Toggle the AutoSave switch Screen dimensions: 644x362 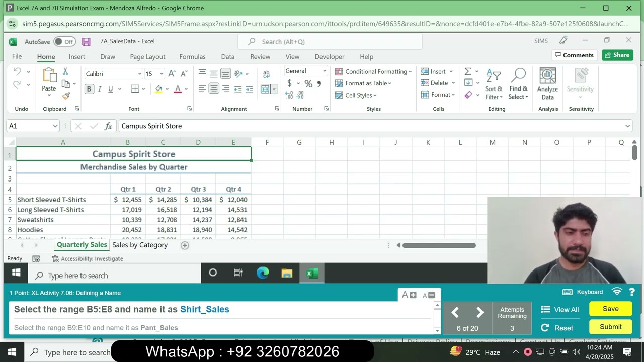click(x=64, y=42)
